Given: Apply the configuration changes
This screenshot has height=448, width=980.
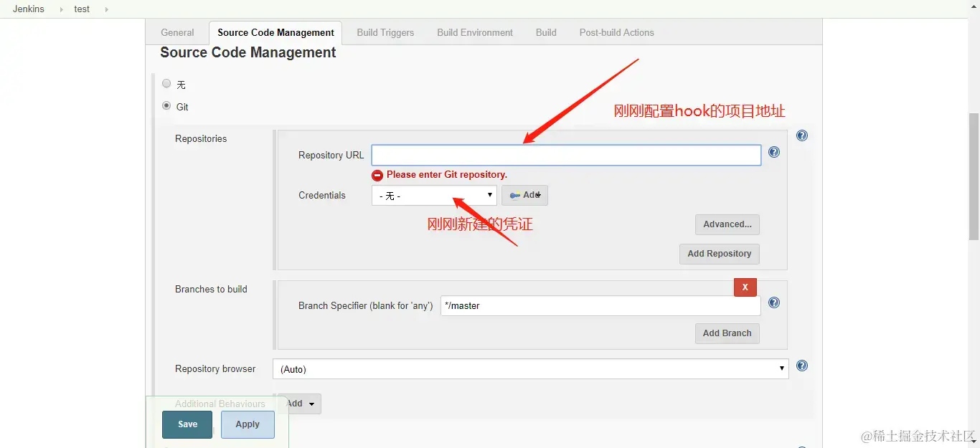Looking at the screenshot, I should click(x=248, y=424).
